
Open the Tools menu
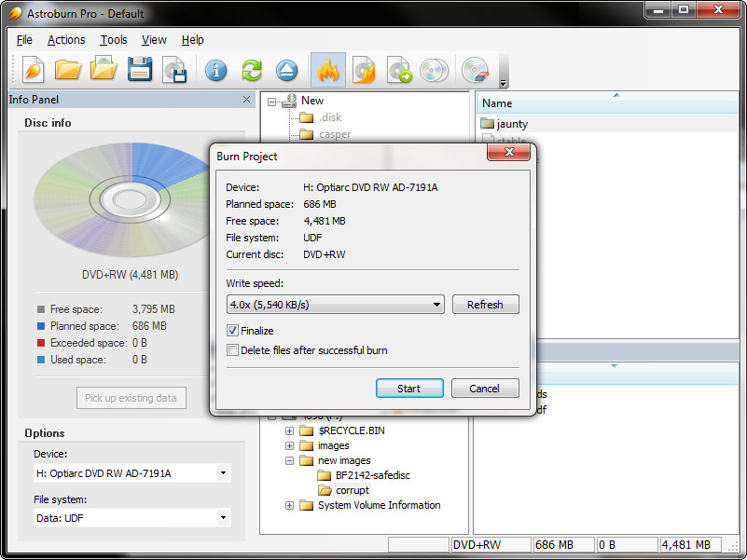point(113,40)
